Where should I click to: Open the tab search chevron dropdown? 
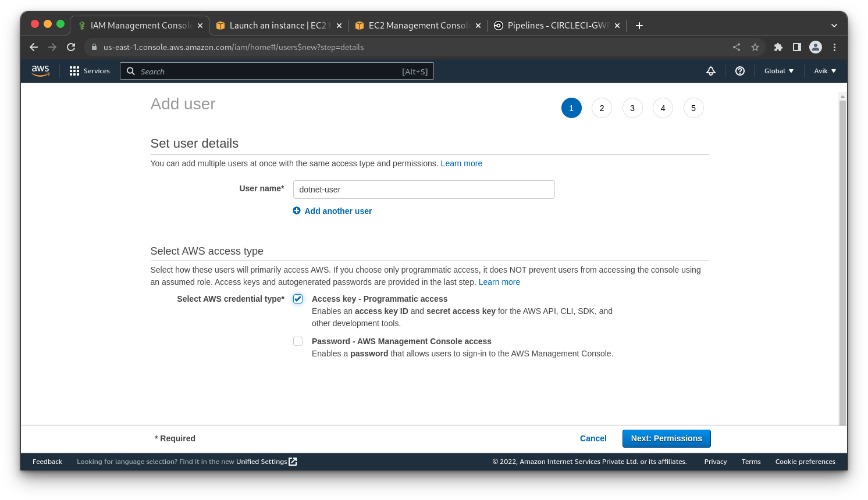(834, 26)
